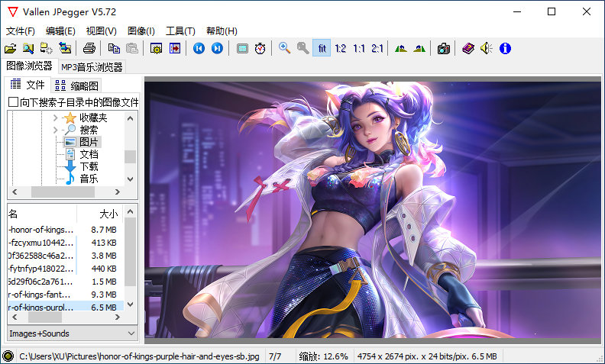Screen dimensions: 605x364
Task: Go to next image with blue forward button
Action: 217,49
